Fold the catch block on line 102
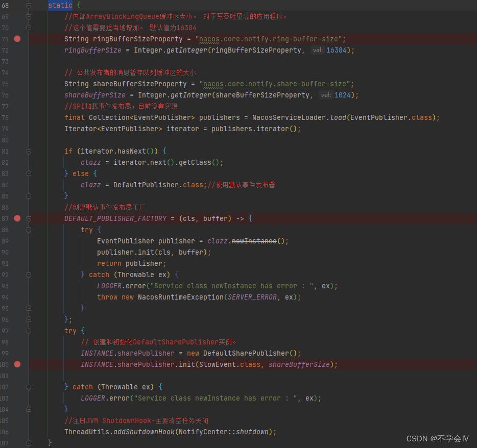The height and width of the screenshot is (448, 477). coord(29,387)
